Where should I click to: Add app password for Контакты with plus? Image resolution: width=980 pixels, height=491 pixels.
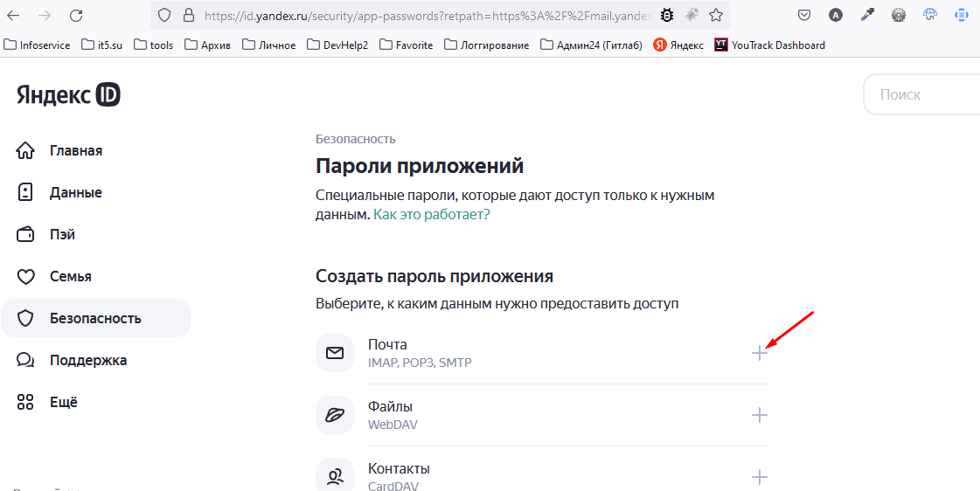(760, 477)
